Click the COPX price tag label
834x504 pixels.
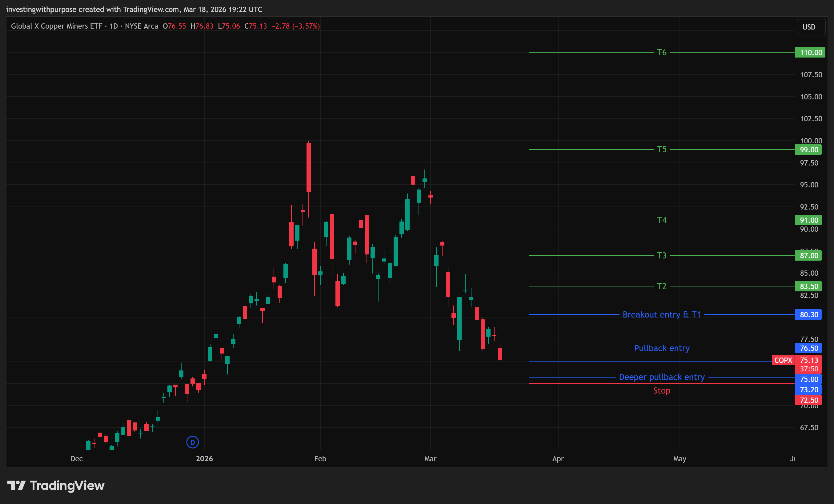tap(783, 360)
